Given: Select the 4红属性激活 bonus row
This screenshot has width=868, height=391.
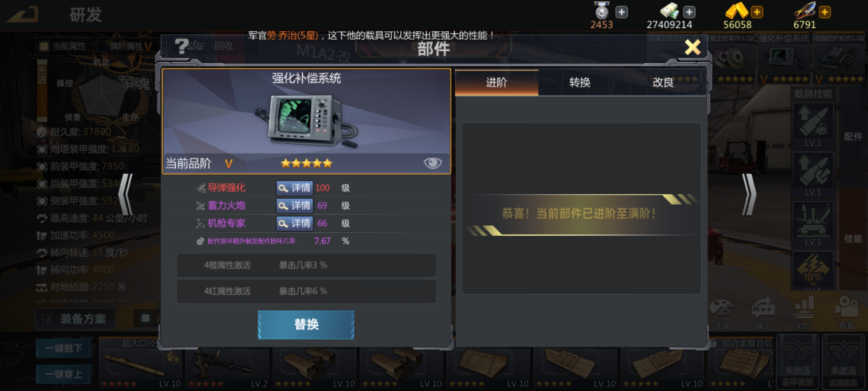Looking at the screenshot, I should tap(306, 291).
